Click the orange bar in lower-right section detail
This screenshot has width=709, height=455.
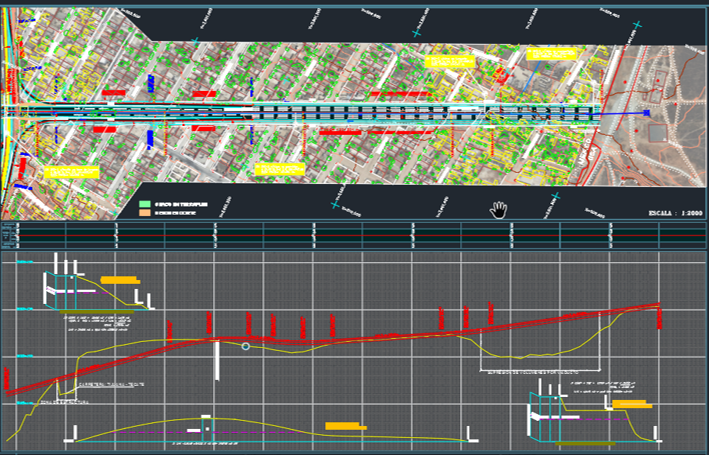coord(632,404)
